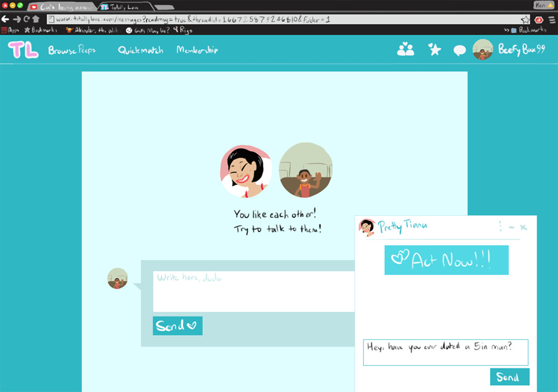Click the BeefyBox99 profile avatar in navbar

point(483,50)
